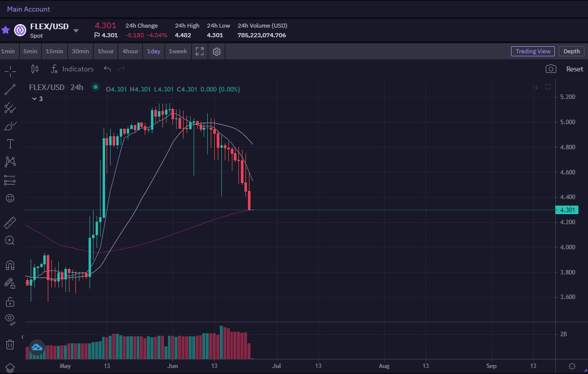Click the Reset button
This screenshot has height=374, width=588.
pyautogui.click(x=574, y=69)
